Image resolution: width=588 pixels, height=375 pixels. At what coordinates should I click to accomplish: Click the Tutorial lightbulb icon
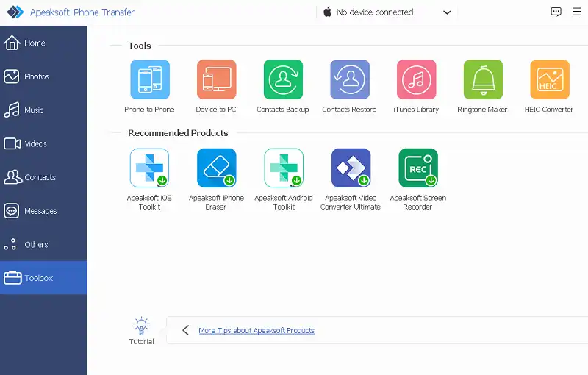click(x=141, y=326)
